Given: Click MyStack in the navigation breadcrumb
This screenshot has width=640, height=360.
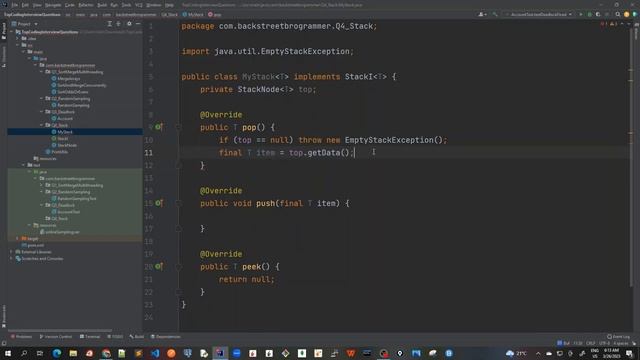Looking at the screenshot, I should (193, 14).
